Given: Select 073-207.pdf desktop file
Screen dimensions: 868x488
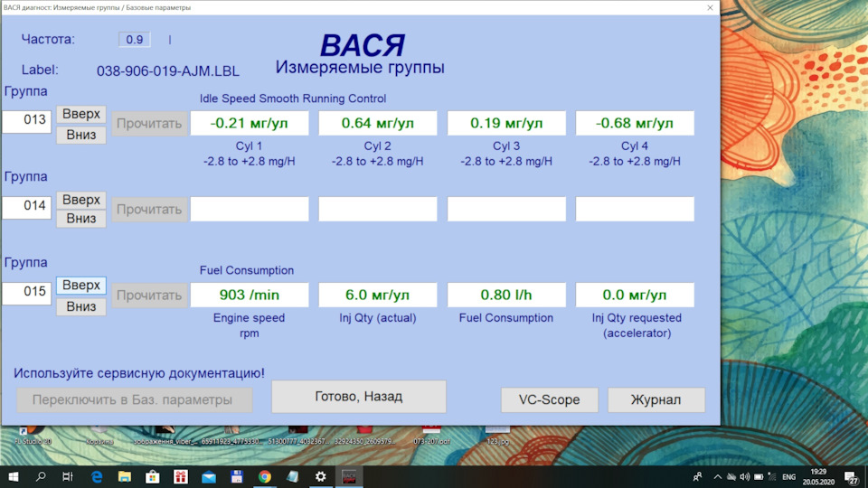Looking at the screenshot, I should [x=432, y=436].
